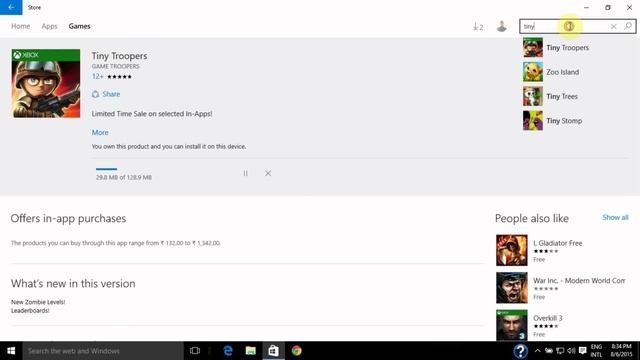Image resolution: width=640 pixels, height=360 pixels.
Task: Open the Share link text
Action: click(x=111, y=94)
